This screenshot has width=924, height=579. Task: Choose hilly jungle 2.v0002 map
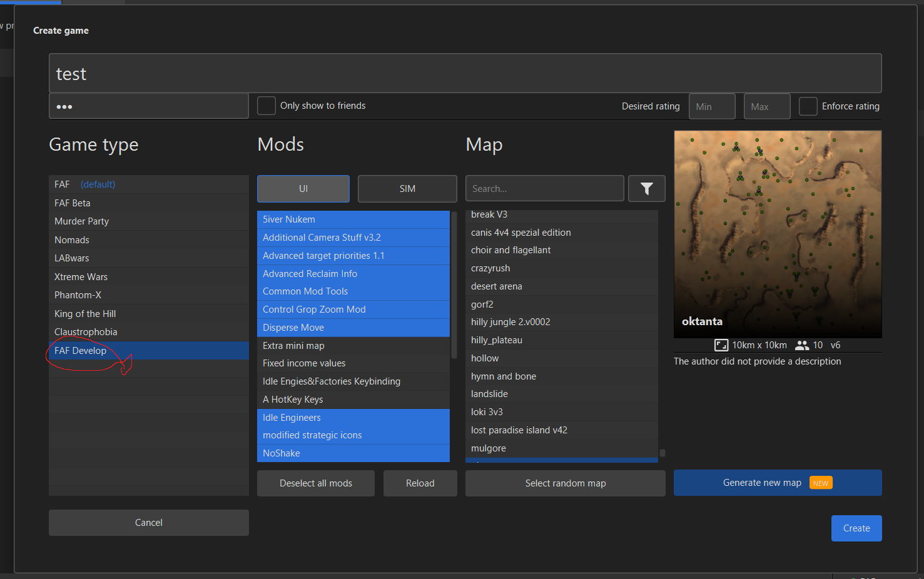pos(562,322)
